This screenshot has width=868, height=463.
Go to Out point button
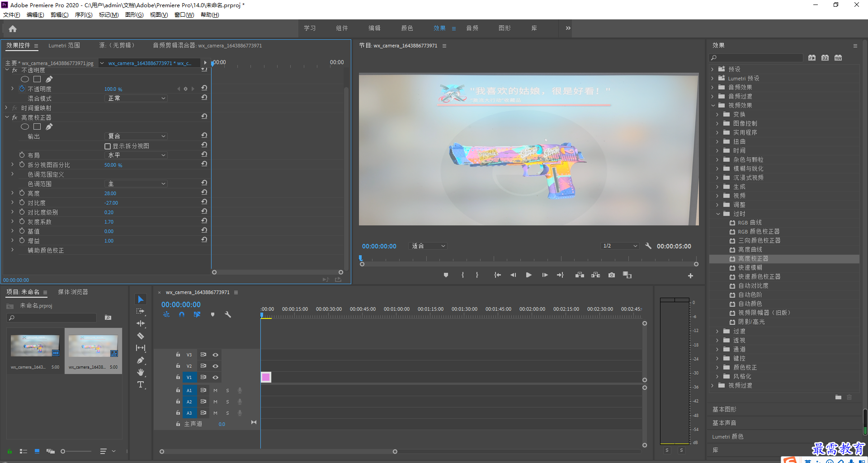pyautogui.click(x=561, y=275)
